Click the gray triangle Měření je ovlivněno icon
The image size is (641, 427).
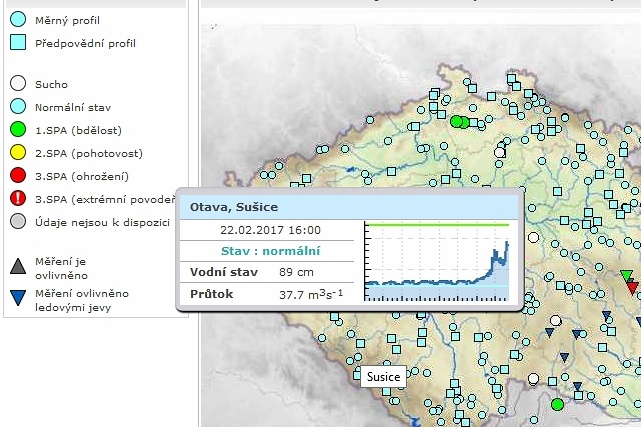(x=18, y=266)
